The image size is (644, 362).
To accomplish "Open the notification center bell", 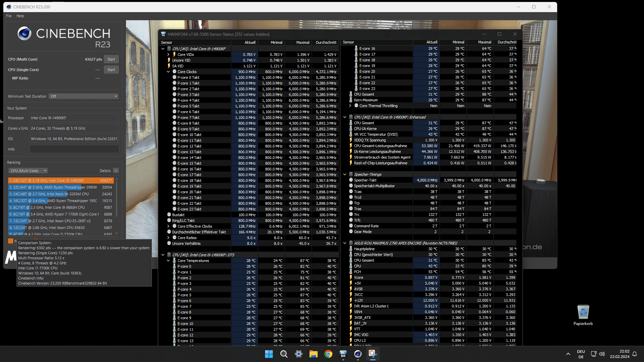I will [x=635, y=354].
